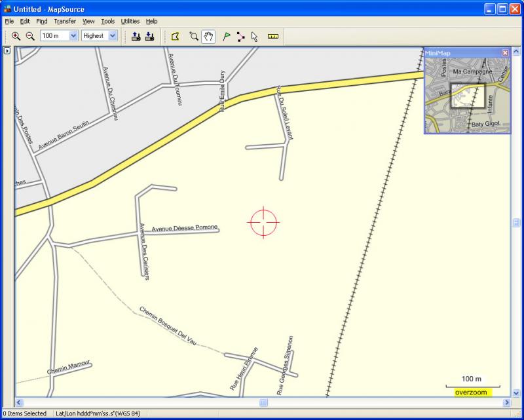Select the Zoom tool with magnifier

193,37
